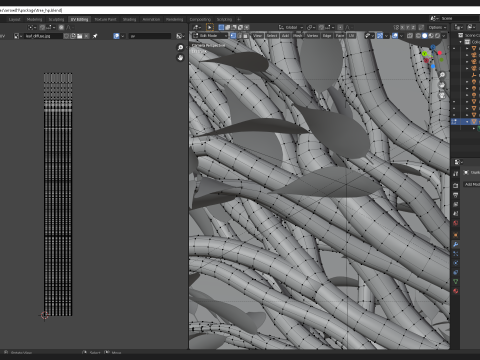
Task: Click the 3D viewport zoom magnifier gizmo
Action: [442, 75]
